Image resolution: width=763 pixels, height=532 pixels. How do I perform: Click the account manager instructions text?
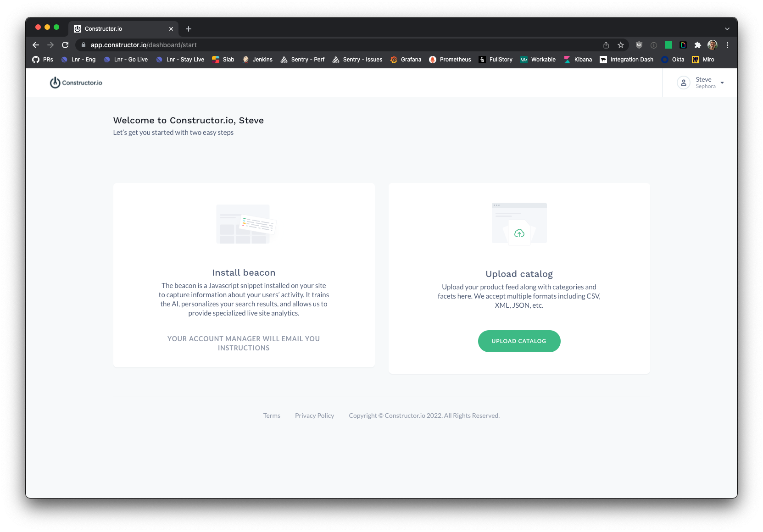(244, 344)
